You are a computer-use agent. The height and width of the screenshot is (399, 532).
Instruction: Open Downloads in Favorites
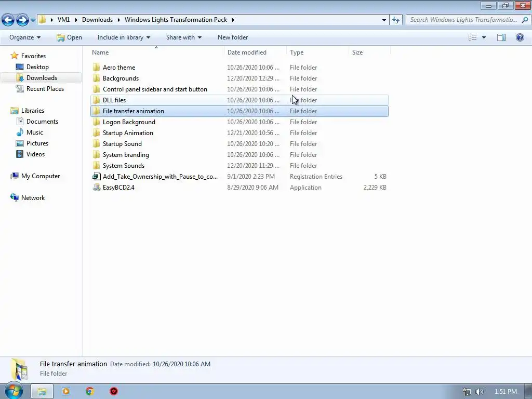tap(42, 78)
